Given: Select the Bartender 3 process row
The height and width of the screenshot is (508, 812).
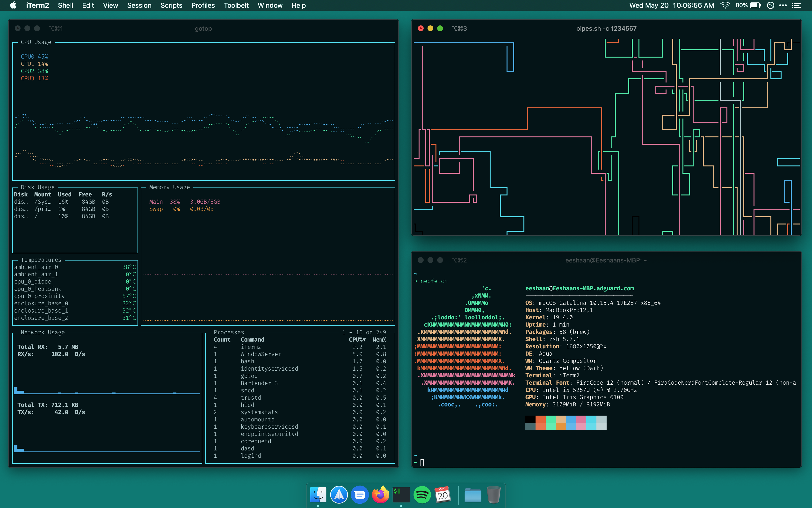Looking at the screenshot, I should coord(300,383).
